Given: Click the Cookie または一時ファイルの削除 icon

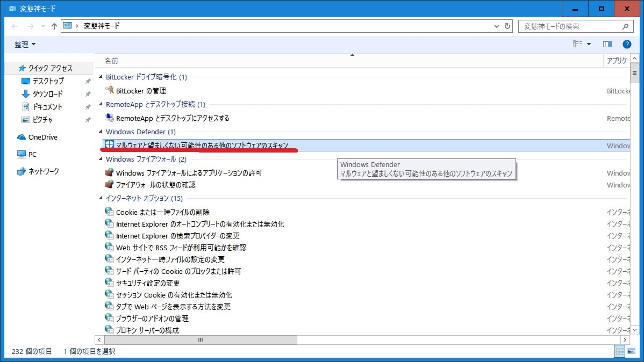Looking at the screenshot, I should point(109,212).
